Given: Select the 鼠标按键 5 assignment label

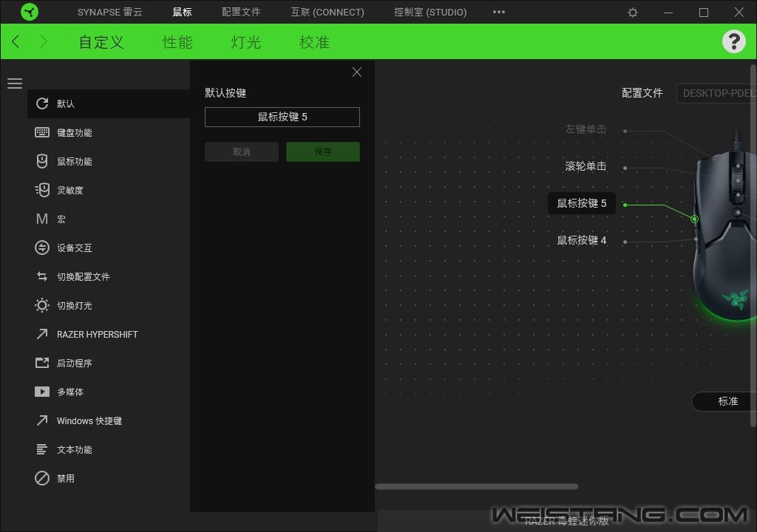Looking at the screenshot, I should coord(582,203).
